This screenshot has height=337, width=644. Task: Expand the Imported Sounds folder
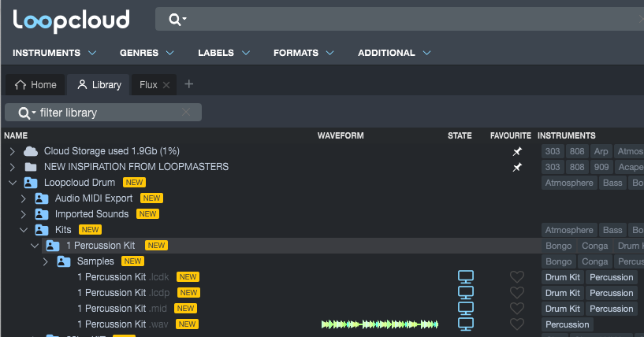(24, 214)
